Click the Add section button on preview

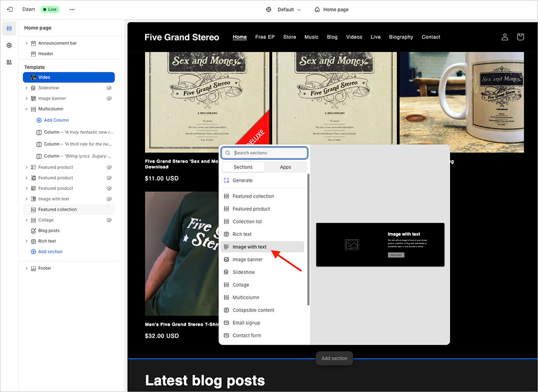tap(334, 358)
